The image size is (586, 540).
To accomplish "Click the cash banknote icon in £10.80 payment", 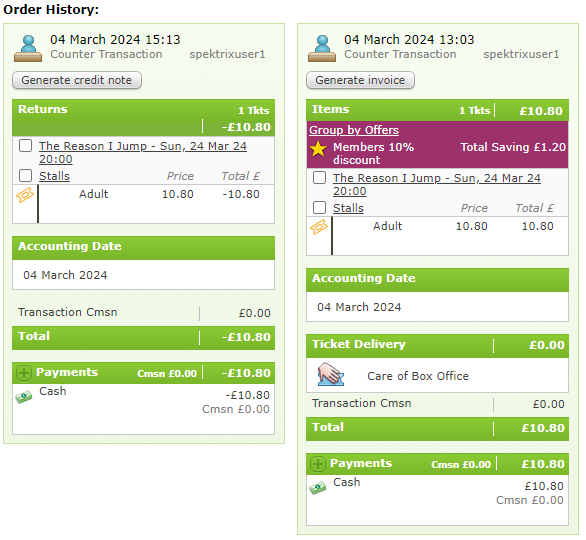I will pyautogui.click(x=318, y=488).
